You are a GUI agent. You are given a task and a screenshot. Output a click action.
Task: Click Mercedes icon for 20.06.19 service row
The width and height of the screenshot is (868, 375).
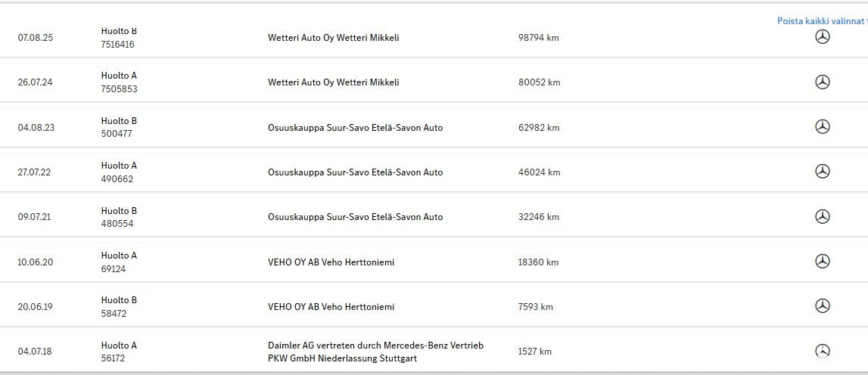822,306
